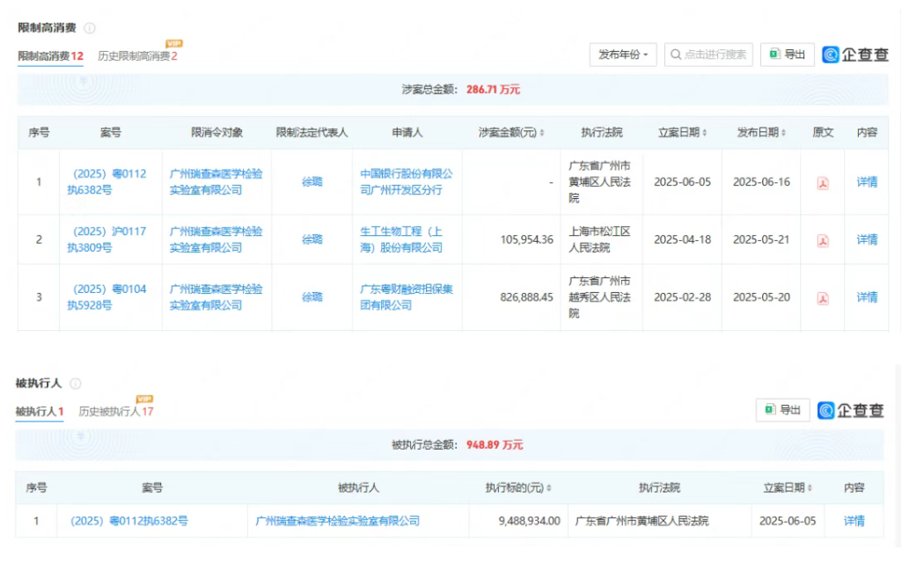
Task: Sort by 立案日期 in 被执行人 table
Action: pos(810,488)
